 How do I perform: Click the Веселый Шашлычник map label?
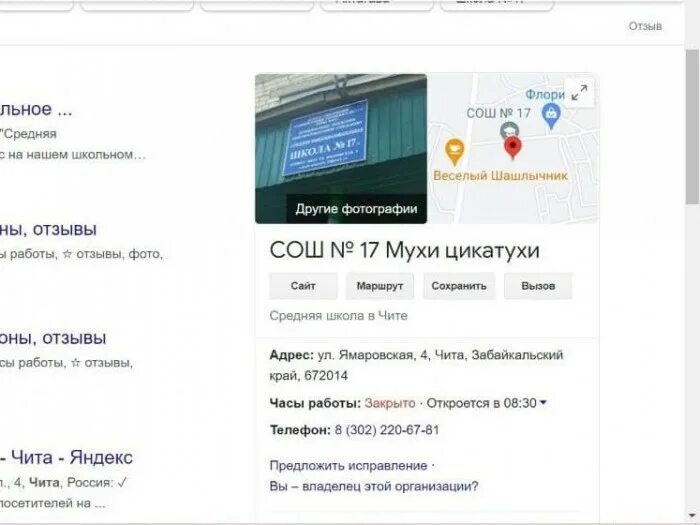click(500, 176)
